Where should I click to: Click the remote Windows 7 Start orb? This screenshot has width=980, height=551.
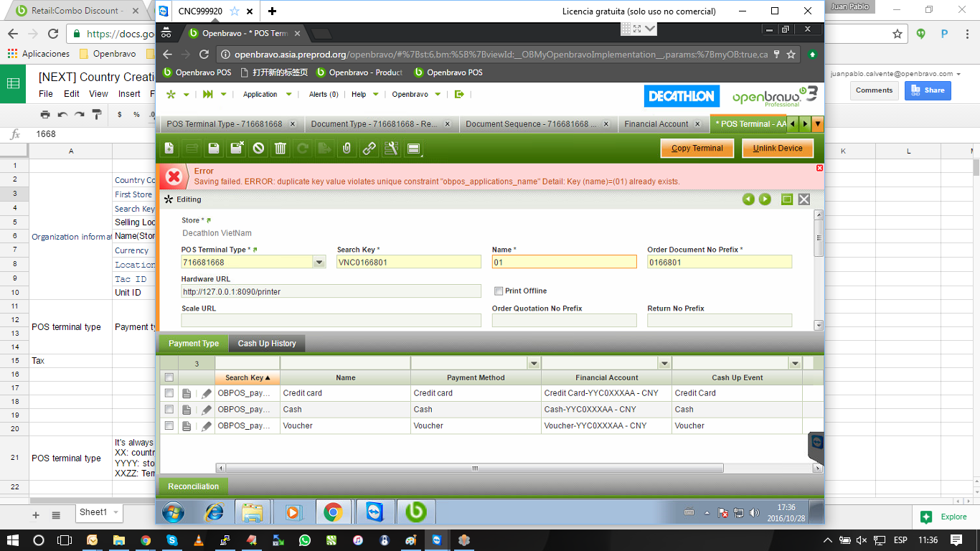173,512
